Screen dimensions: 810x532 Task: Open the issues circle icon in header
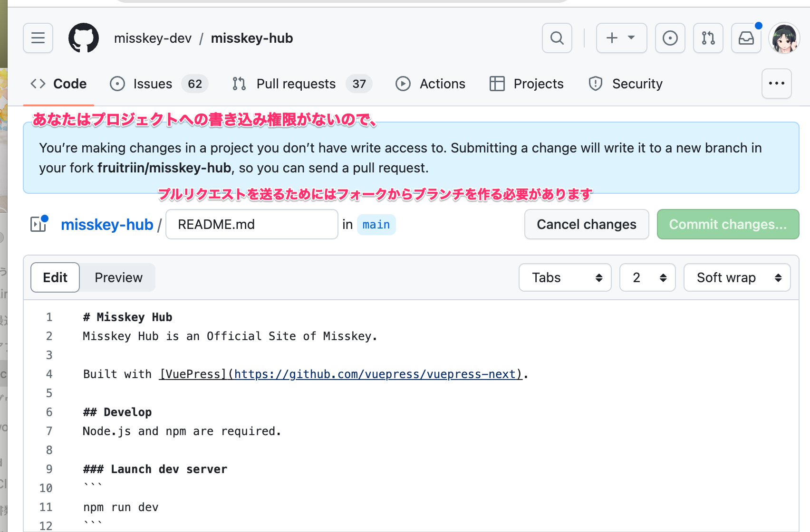tap(670, 38)
